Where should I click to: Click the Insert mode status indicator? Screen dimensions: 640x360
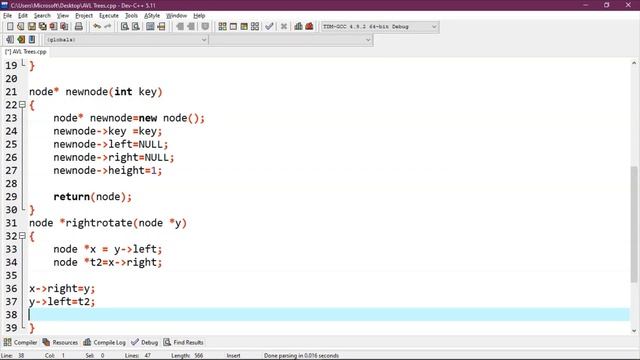tap(233, 356)
